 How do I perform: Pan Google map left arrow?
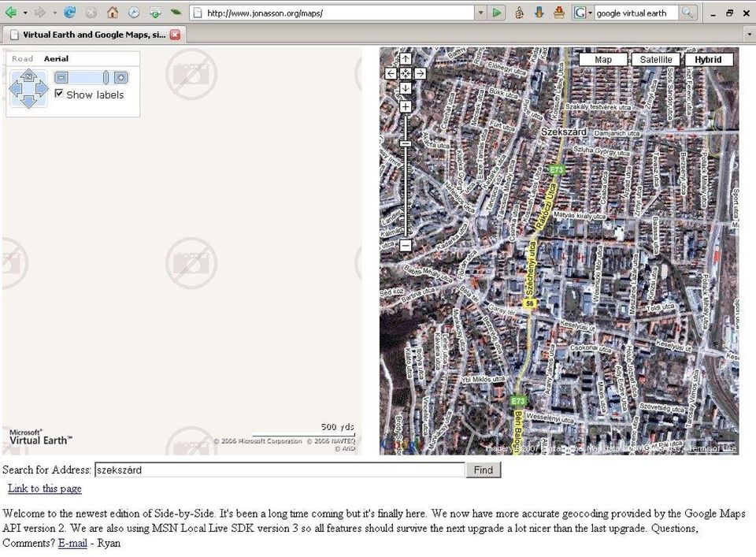pyautogui.click(x=391, y=73)
